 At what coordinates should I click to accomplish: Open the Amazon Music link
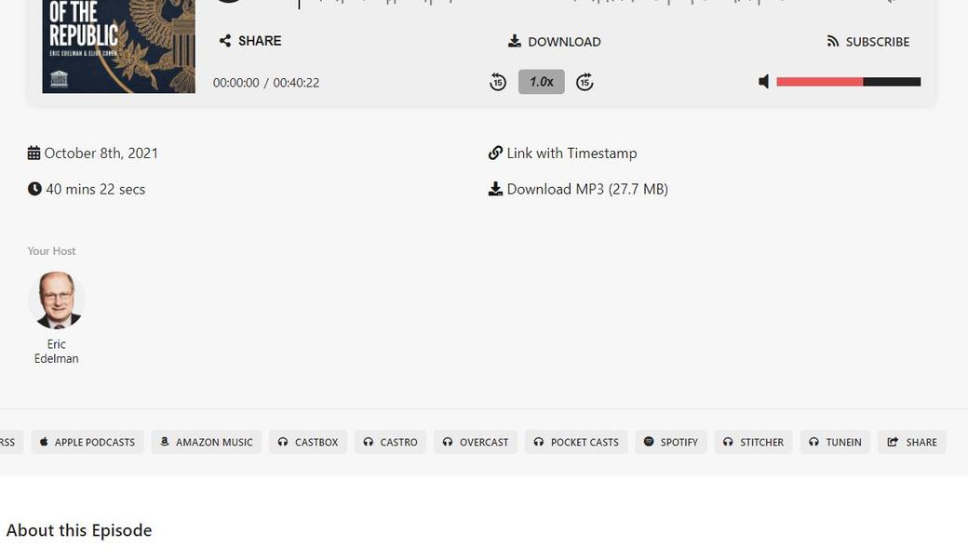(x=207, y=442)
